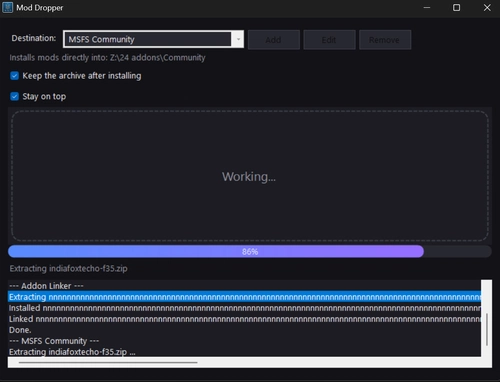Click the Mod Dropper app icon in title bar
The image size is (500, 382).
(7, 7)
